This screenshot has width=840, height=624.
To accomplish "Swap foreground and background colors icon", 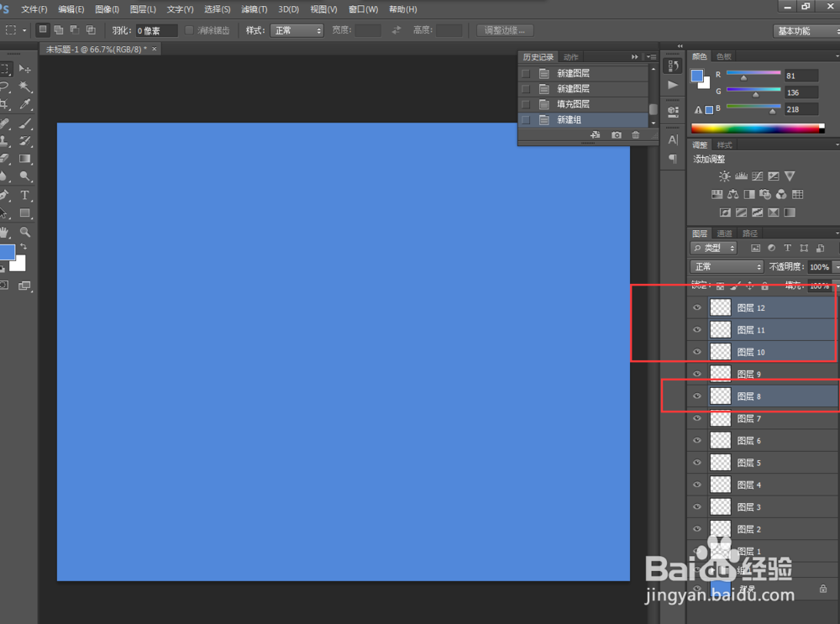I will tap(23, 246).
